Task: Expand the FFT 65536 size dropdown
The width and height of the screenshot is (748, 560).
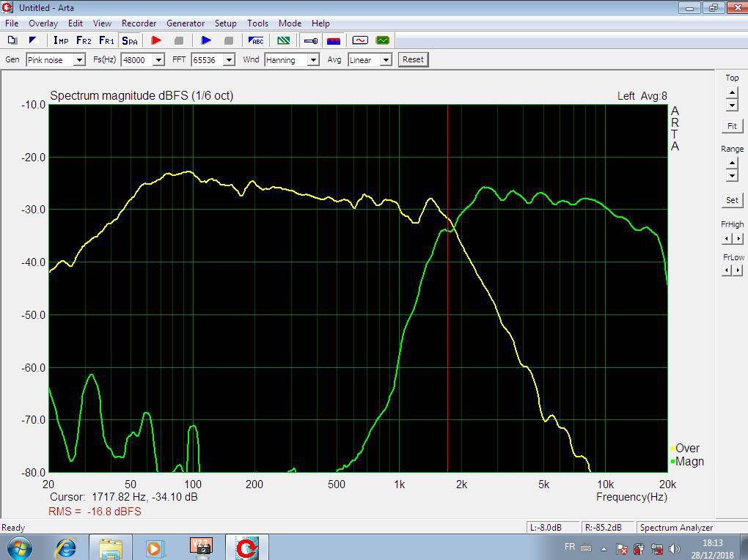Action: coord(230,60)
